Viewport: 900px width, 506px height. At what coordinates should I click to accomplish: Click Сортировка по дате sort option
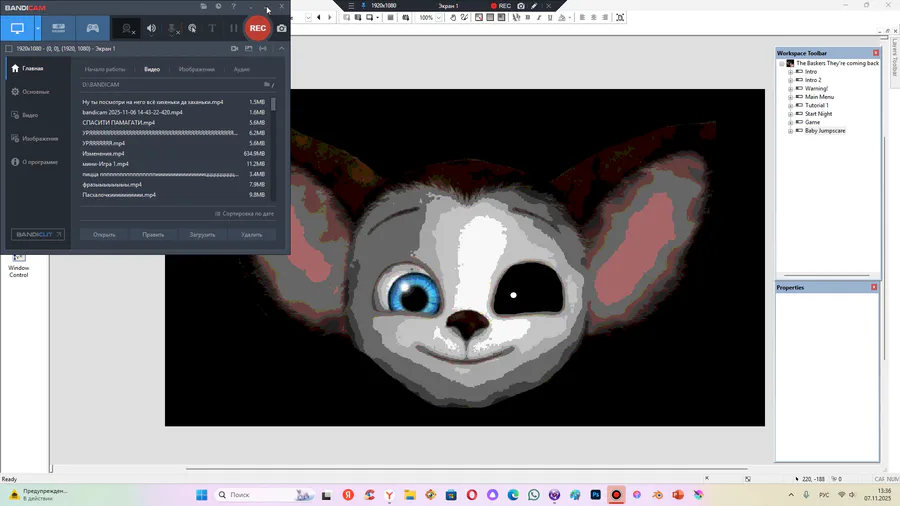tap(245, 214)
